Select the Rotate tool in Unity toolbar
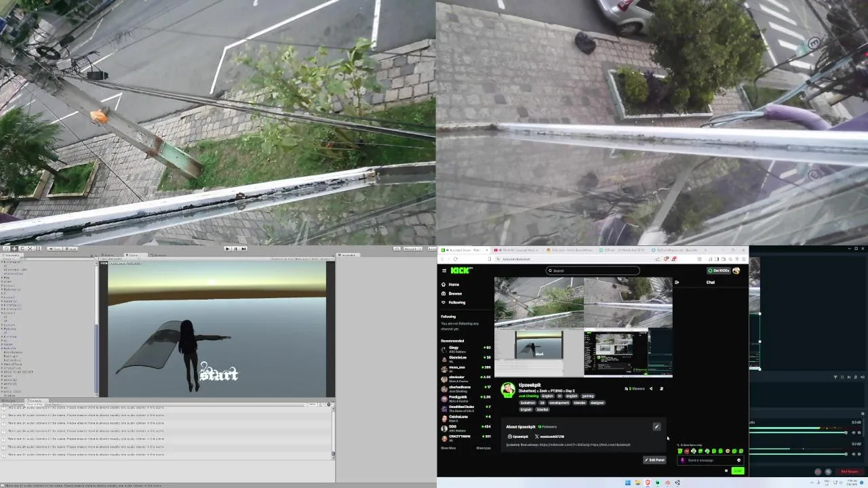The width and height of the screenshot is (868, 488). 22,249
